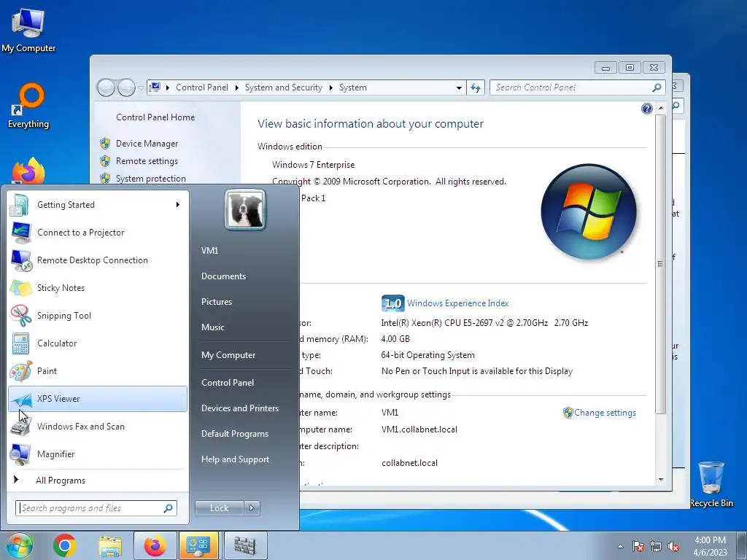Select VM1 user folder in Start menu
Screen dimensions: 747x560
point(209,251)
